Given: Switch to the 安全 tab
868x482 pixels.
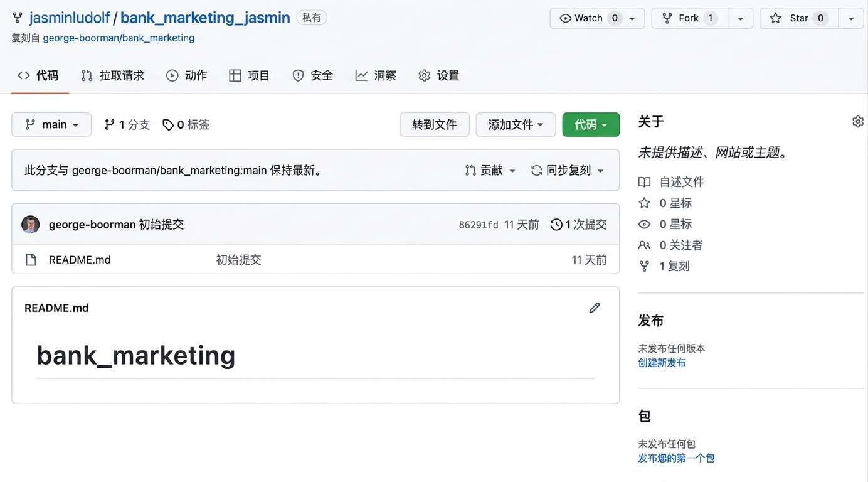Looking at the screenshot, I should pos(312,75).
